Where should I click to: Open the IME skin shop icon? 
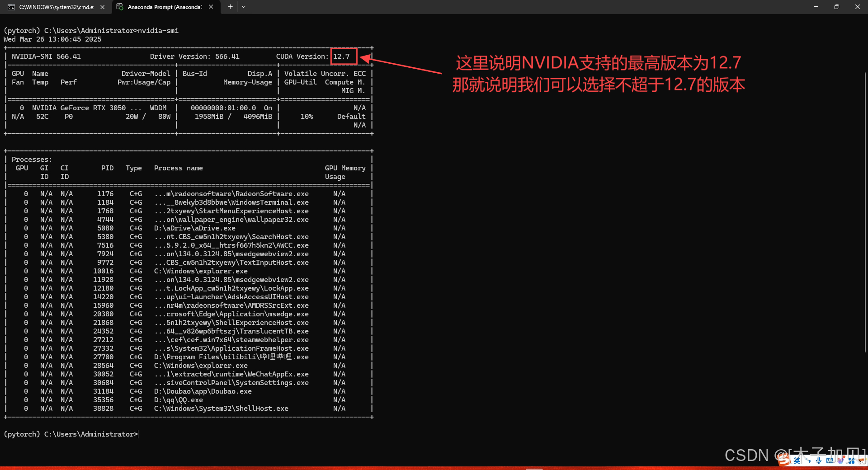point(841,460)
